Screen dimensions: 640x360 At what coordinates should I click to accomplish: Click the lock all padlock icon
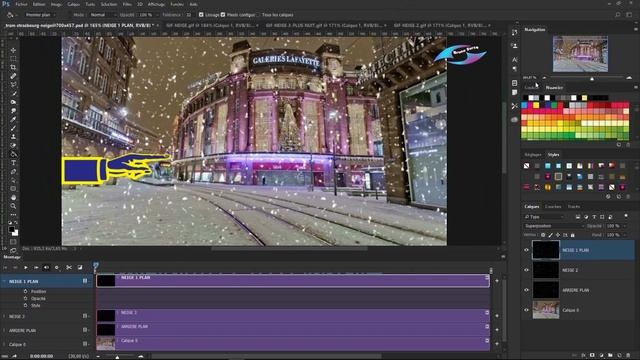573,235
